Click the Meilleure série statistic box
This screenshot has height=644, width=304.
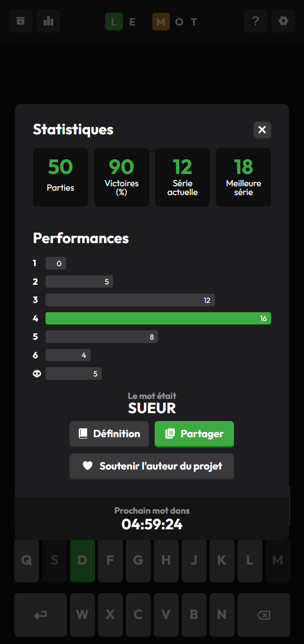tap(243, 177)
